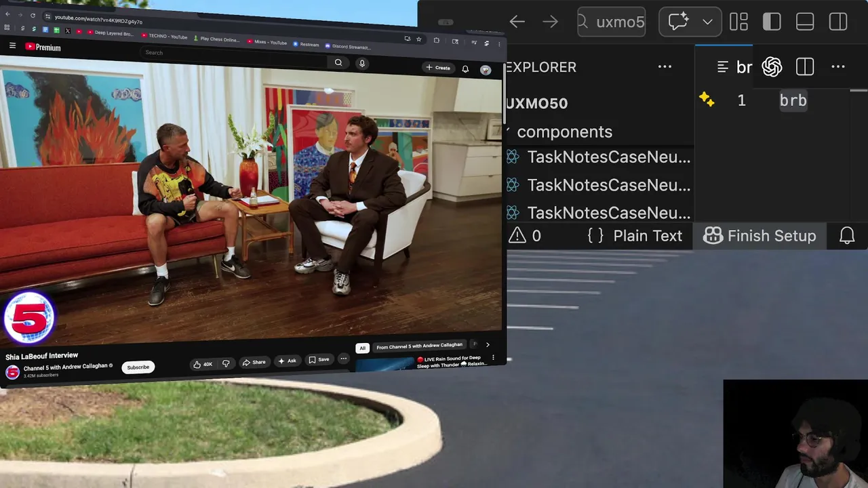This screenshot has height=488, width=868.
Task: Toggle the primary sidebar in VS Code
Action: tap(772, 22)
